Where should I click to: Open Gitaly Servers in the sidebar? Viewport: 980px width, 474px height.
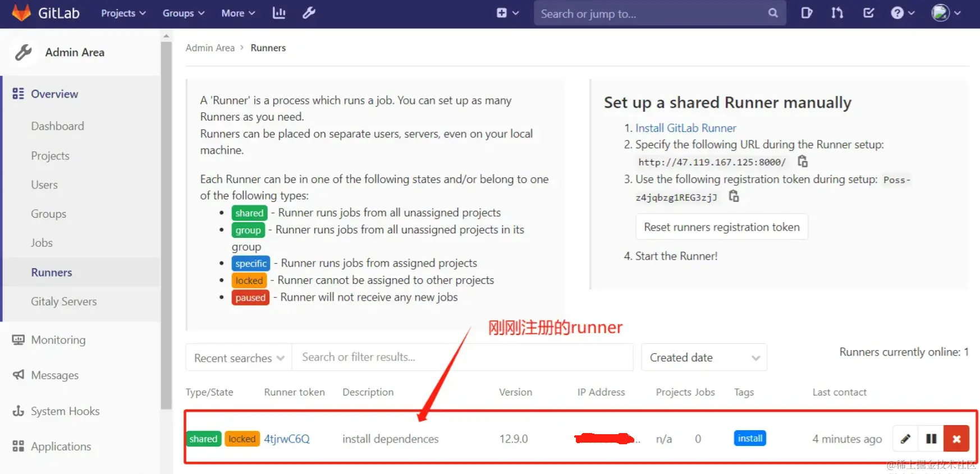(x=63, y=302)
